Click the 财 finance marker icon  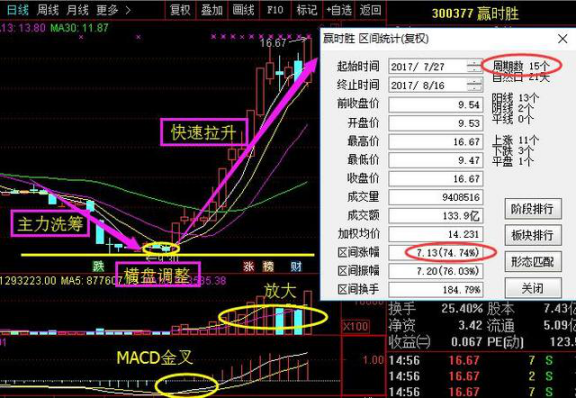[296, 266]
